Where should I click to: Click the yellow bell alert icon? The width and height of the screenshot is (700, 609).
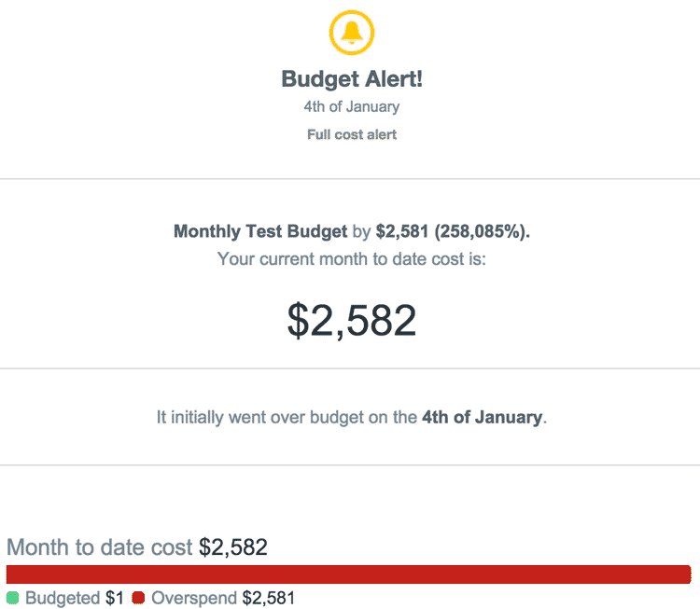coord(352,34)
